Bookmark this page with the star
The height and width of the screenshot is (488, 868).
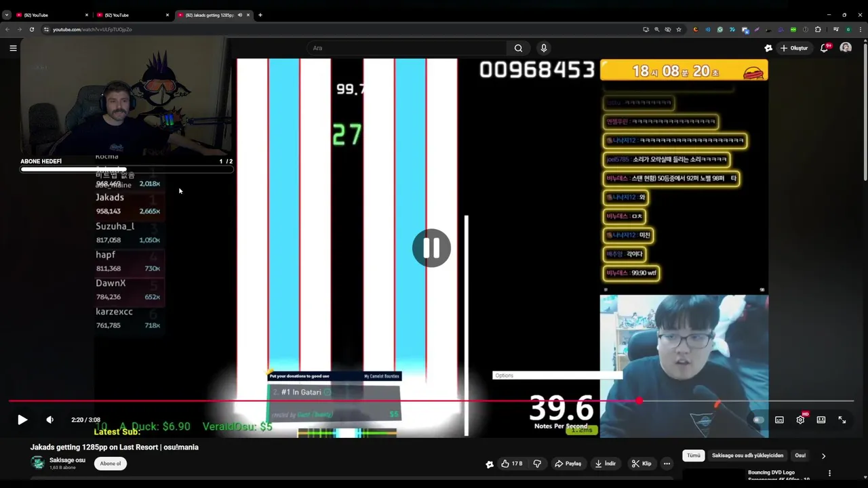click(679, 29)
